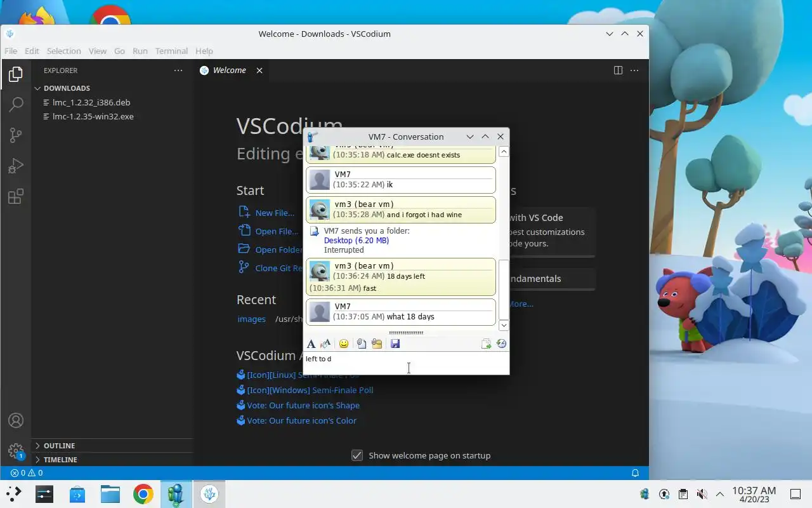Open the Accounts icon in activity bar
This screenshot has width=812, height=508.
coord(16,420)
